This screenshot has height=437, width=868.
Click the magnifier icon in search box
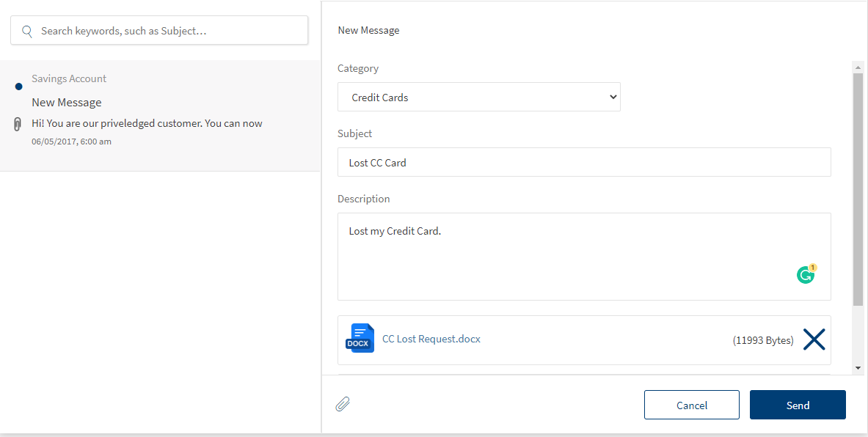click(x=27, y=31)
